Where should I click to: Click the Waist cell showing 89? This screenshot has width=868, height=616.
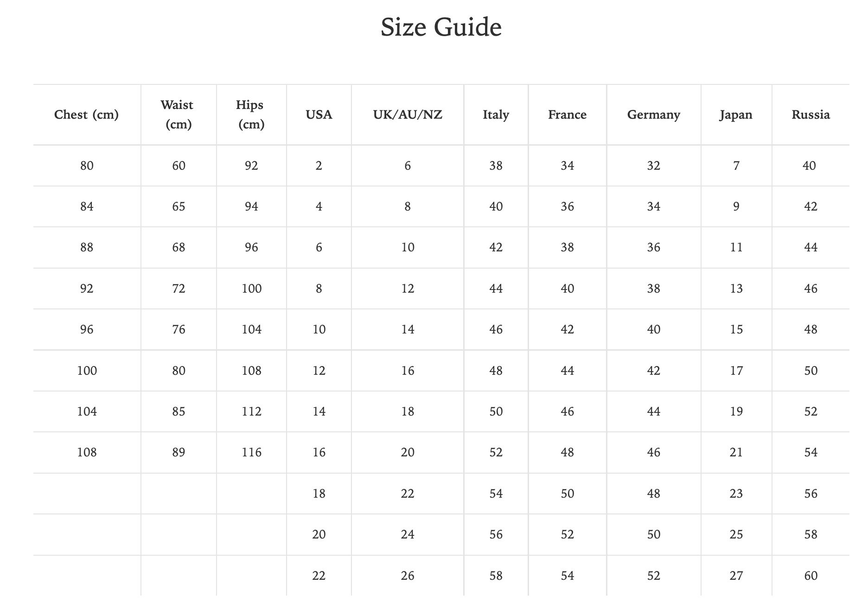(179, 452)
